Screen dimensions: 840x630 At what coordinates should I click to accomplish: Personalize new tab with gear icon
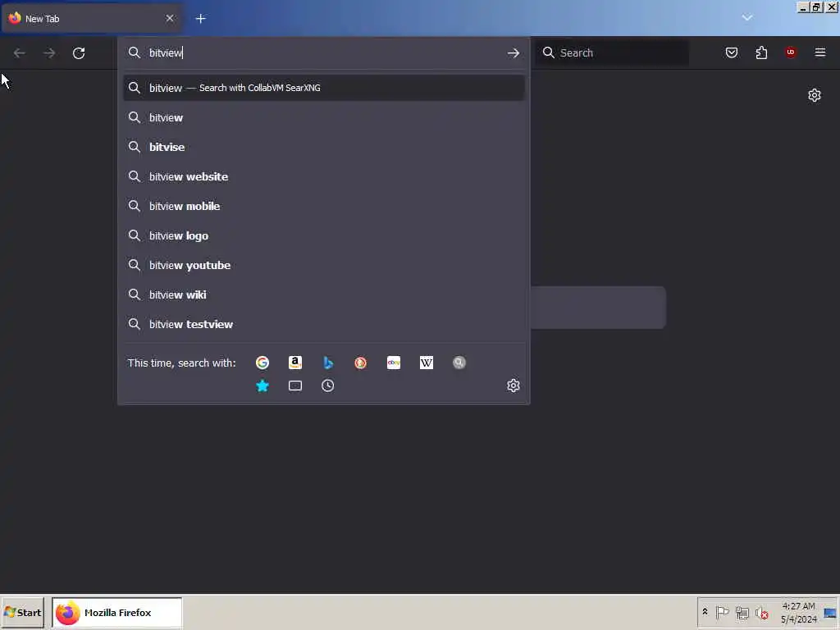point(815,95)
